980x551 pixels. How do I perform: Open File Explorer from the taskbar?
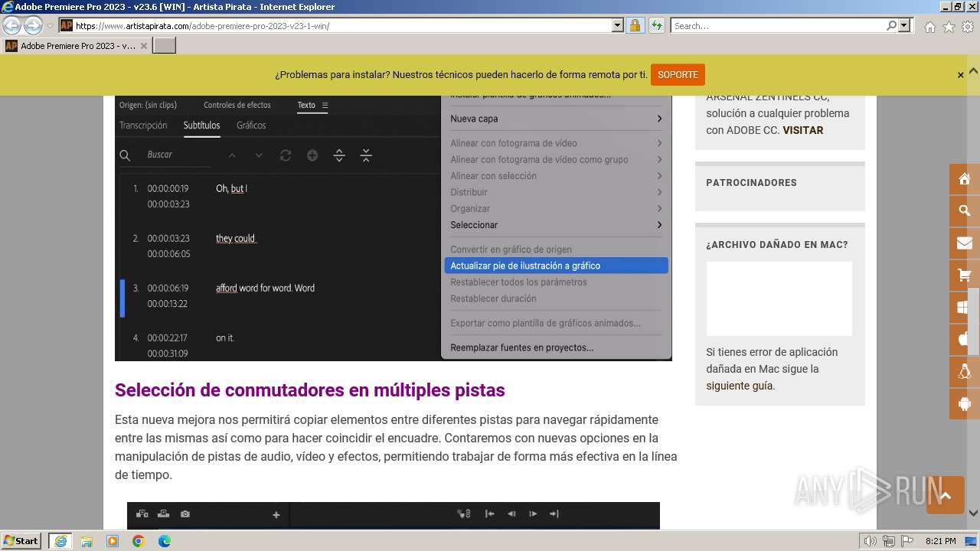click(87, 541)
